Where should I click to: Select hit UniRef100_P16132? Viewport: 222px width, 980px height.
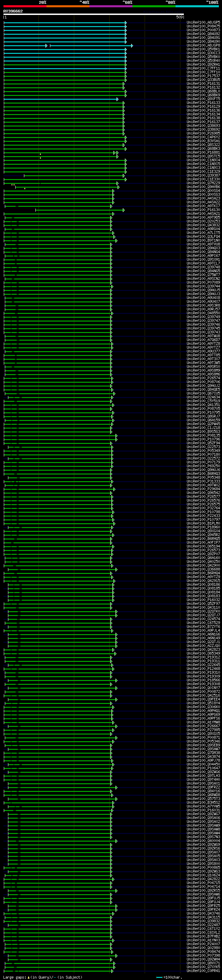tap(203, 88)
